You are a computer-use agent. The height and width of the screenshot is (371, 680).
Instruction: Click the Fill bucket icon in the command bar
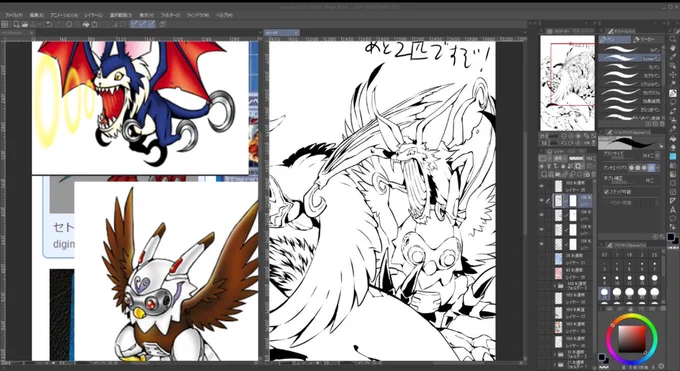pos(86,24)
